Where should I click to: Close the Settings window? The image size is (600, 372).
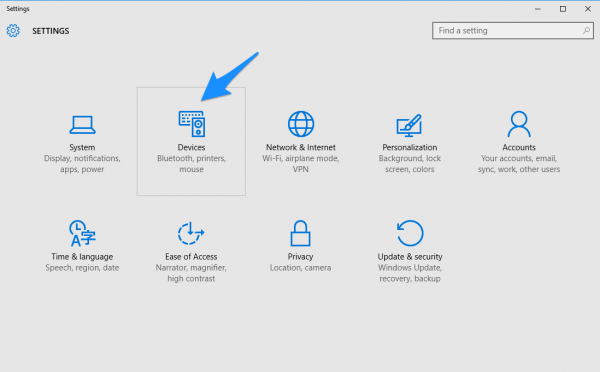pos(588,9)
